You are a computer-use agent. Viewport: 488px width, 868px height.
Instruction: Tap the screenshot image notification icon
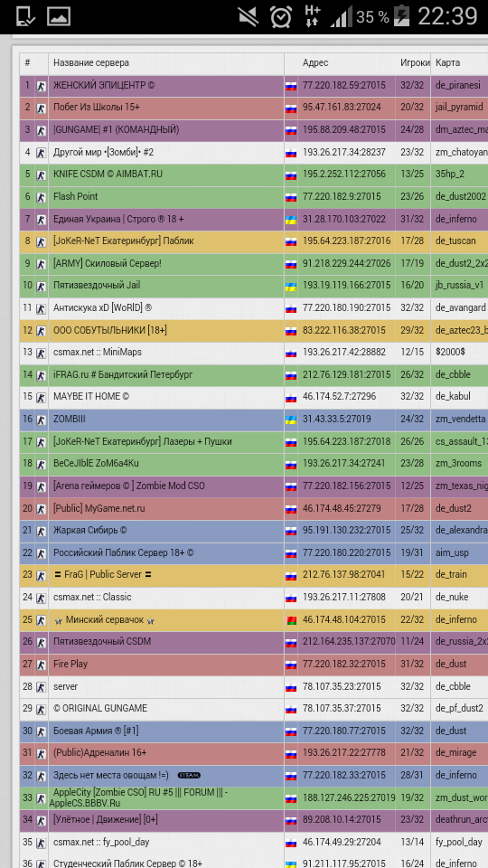click(x=59, y=16)
